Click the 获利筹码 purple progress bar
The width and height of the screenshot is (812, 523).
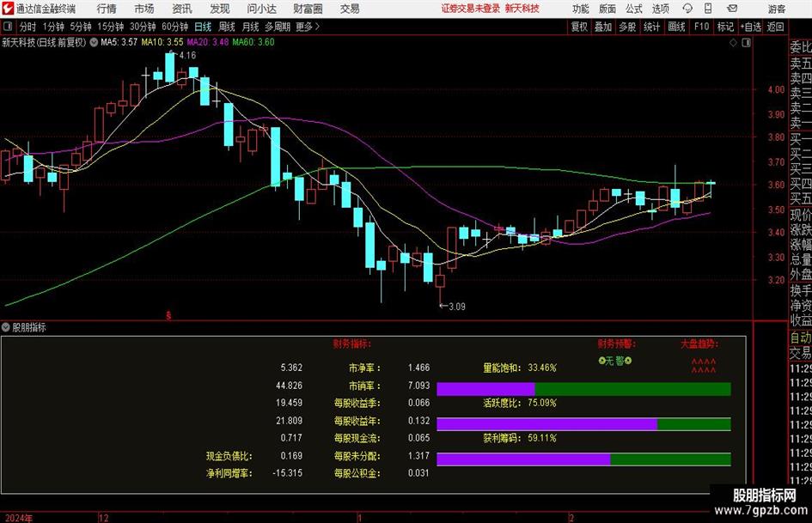[523, 459]
